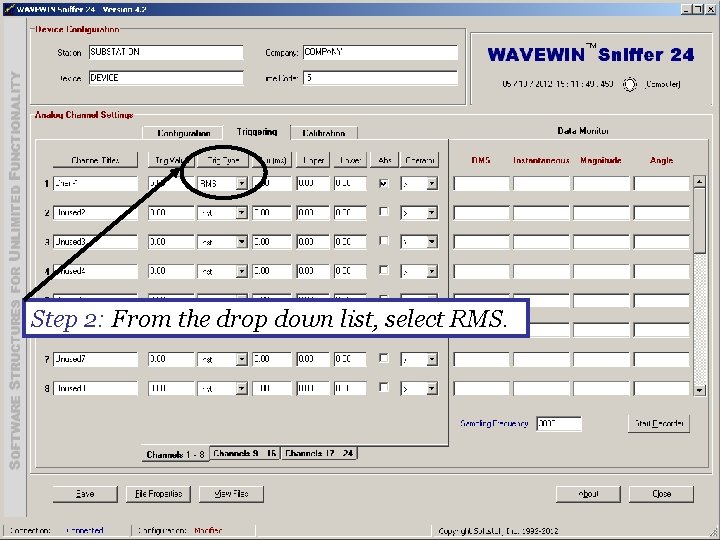The image size is (720, 540).
Task: Click the Save button
Action: click(85, 494)
